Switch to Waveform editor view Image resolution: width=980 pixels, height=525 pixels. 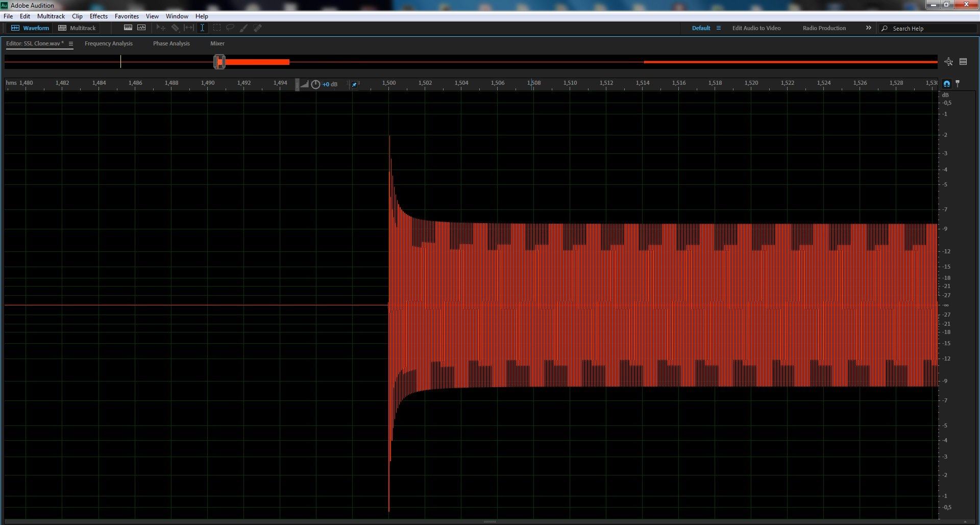tap(30, 28)
